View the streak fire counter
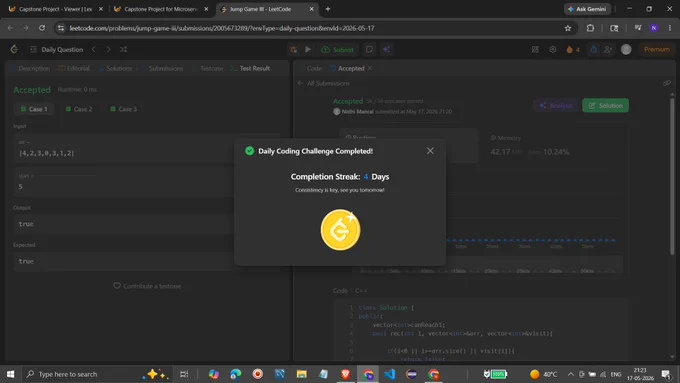 pyautogui.click(x=573, y=49)
